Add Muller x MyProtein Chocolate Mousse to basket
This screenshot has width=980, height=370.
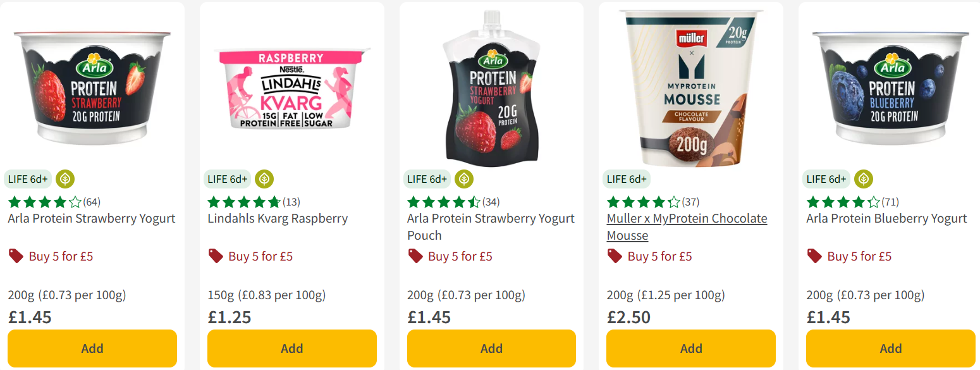691,348
